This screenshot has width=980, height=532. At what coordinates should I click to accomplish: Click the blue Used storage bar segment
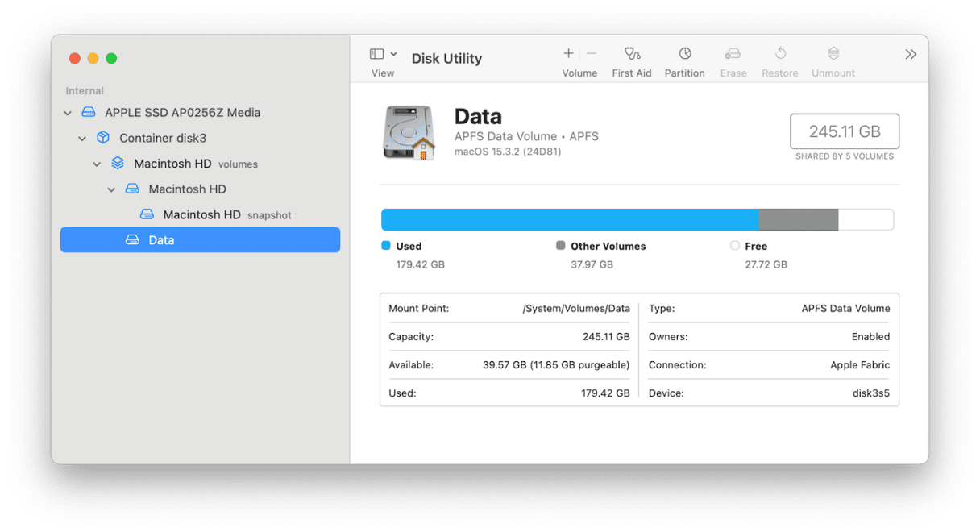[569, 219]
